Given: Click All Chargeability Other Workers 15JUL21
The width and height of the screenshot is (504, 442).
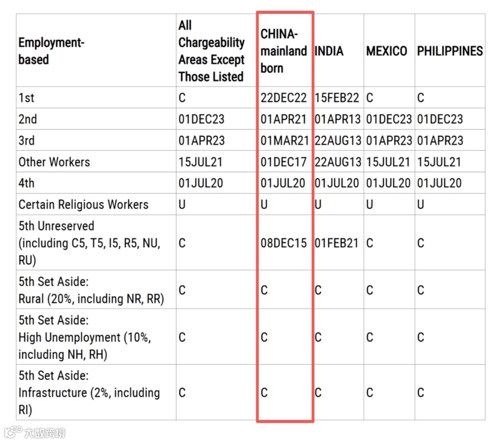Looking at the screenshot, I should pos(201,162).
